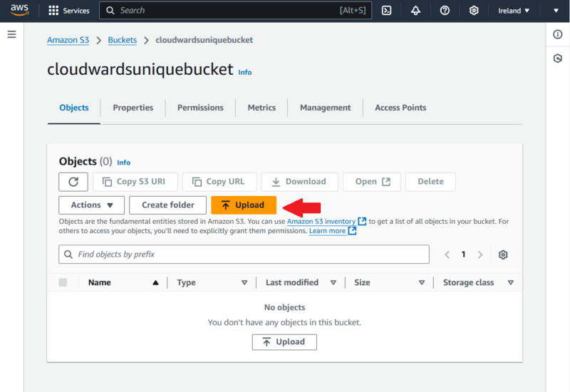Click the Copy URL button
Screen dimensions: 570x392
219,182
